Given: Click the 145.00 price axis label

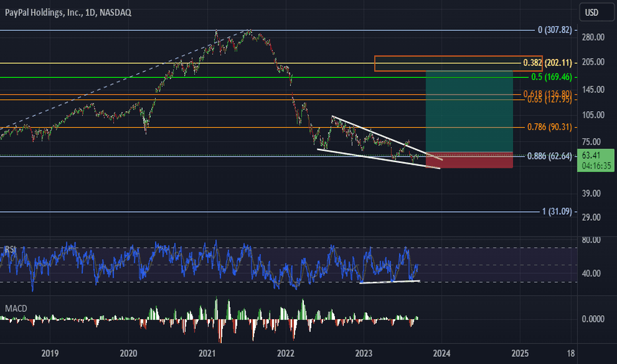Looking at the screenshot, I should (x=593, y=89).
